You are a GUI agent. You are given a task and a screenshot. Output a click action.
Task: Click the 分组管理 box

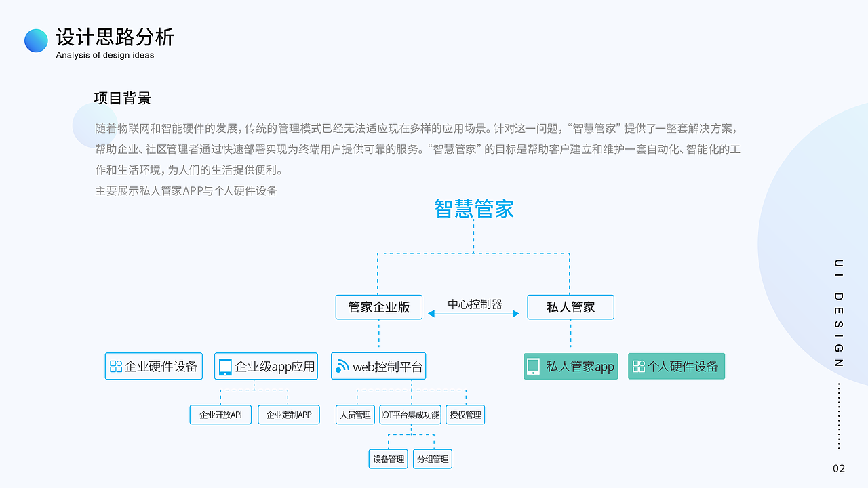coord(433,459)
